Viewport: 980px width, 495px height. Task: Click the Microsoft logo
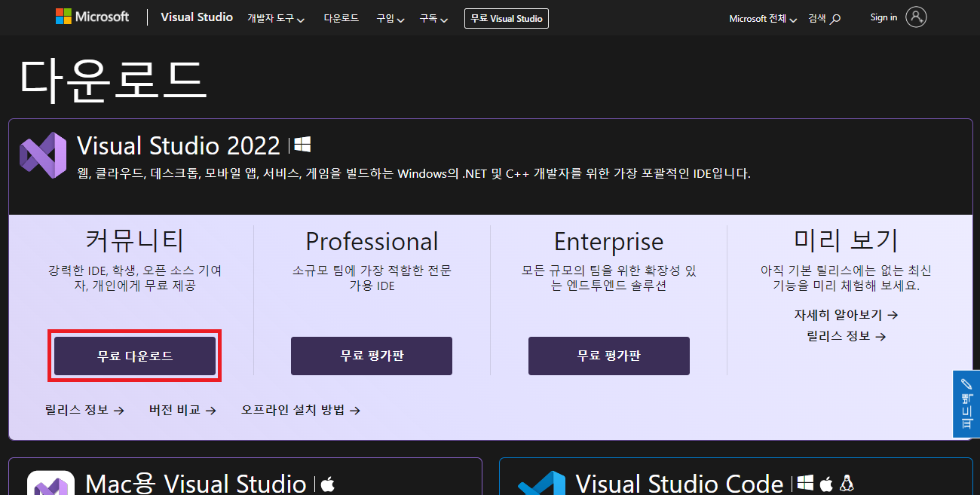[92, 17]
